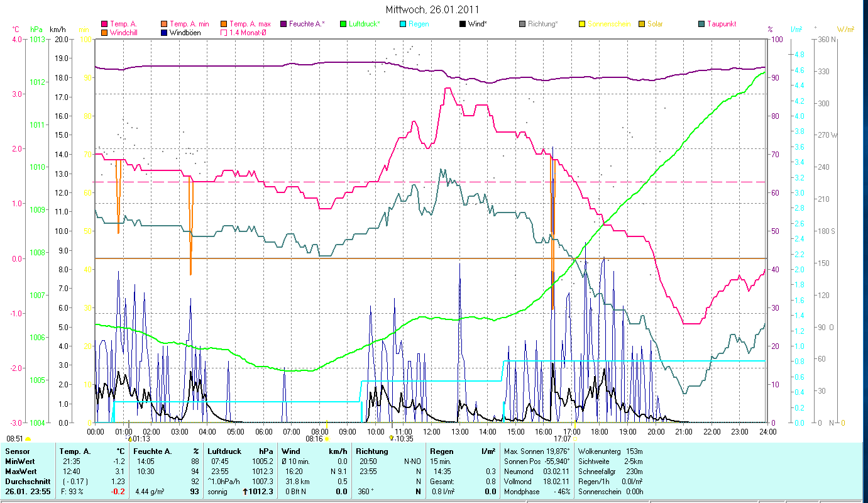Click the Durchschnitt row label
The image size is (868, 503).
tap(25, 482)
